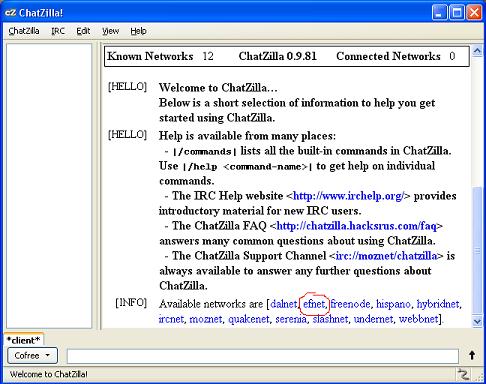The width and height of the screenshot is (486, 384).
Task: Connect to the slashnet network link
Action: (330, 319)
